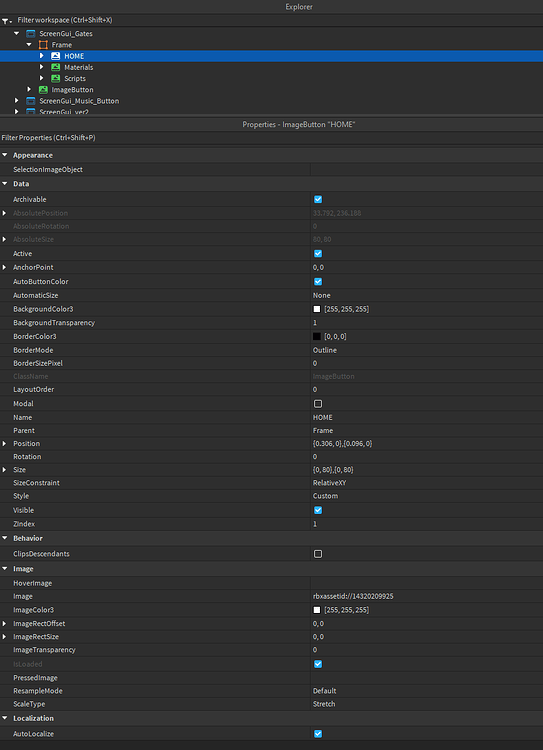Toggle the AutoButtonColor checkbox
The width and height of the screenshot is (543, 750).
(x=318, y=282)
